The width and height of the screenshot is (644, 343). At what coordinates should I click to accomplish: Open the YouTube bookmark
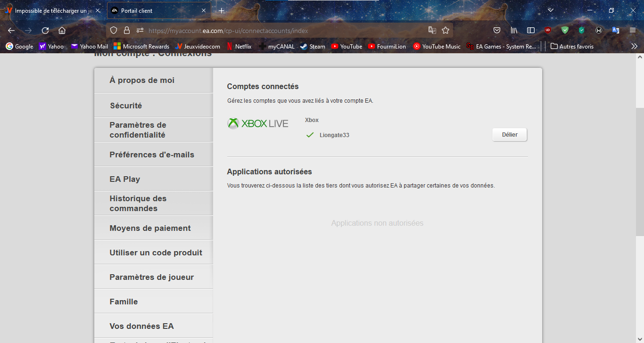tap(347, 46)
